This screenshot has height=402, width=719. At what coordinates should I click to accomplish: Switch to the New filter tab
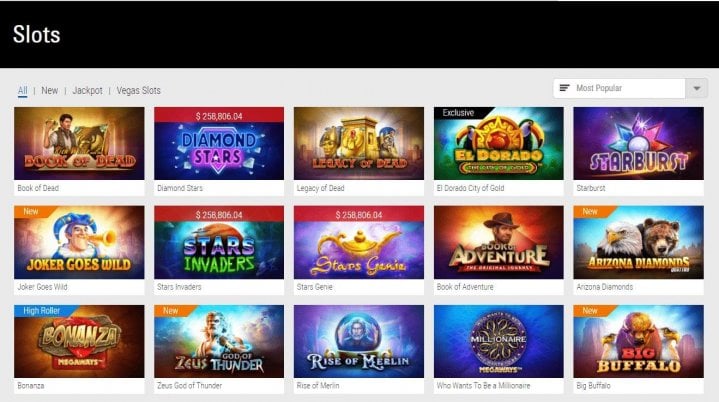coord(50,90)
